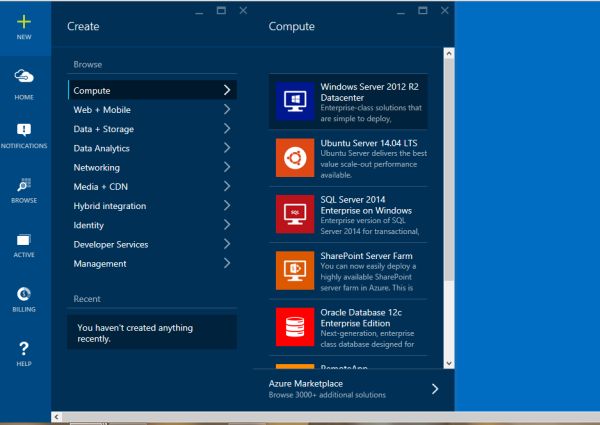This screenshot has width=600, height=425.
Task: Expand Management chevron
Action: (x=227, y=263)
